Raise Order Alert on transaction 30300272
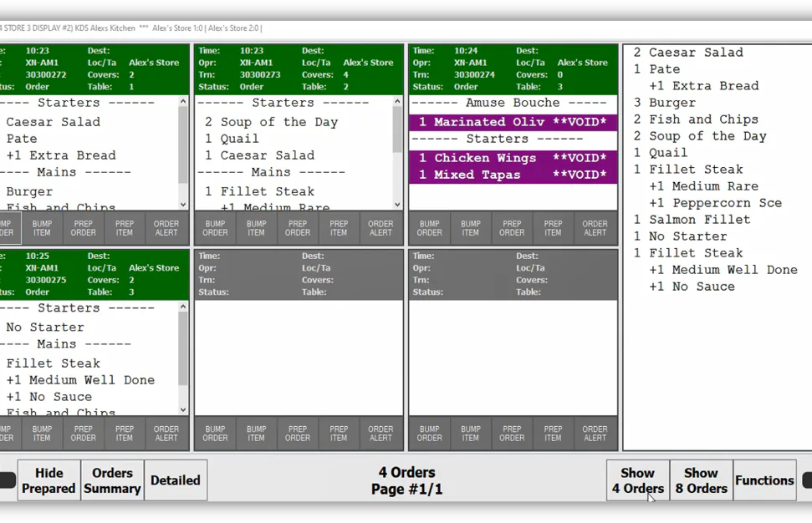Screen dimensions: 812x523 [166, 228]
